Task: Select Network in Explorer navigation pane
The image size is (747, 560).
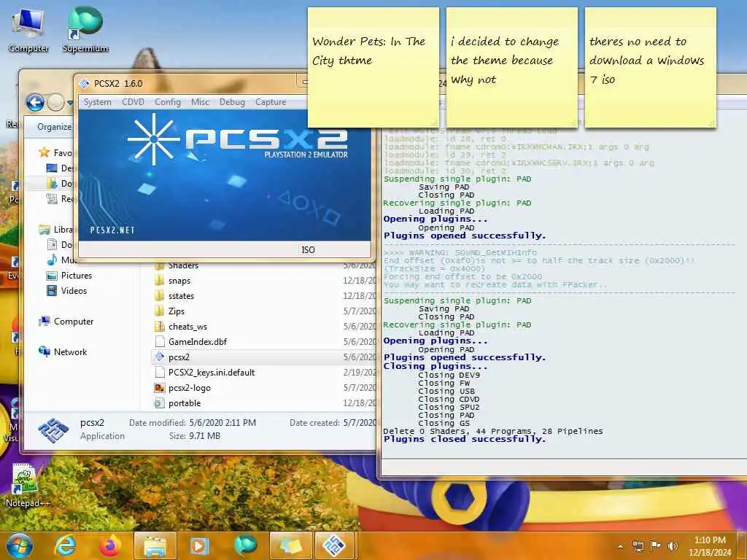Action: [63, 352]
